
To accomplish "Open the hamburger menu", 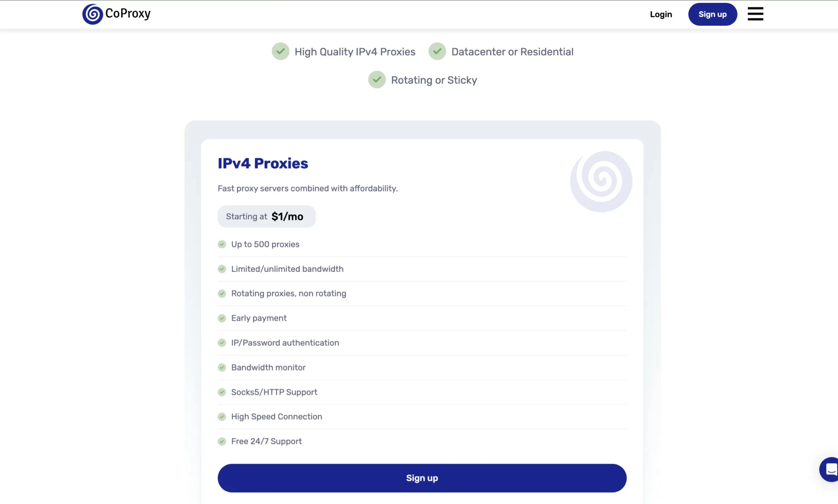I will (755, 14).
